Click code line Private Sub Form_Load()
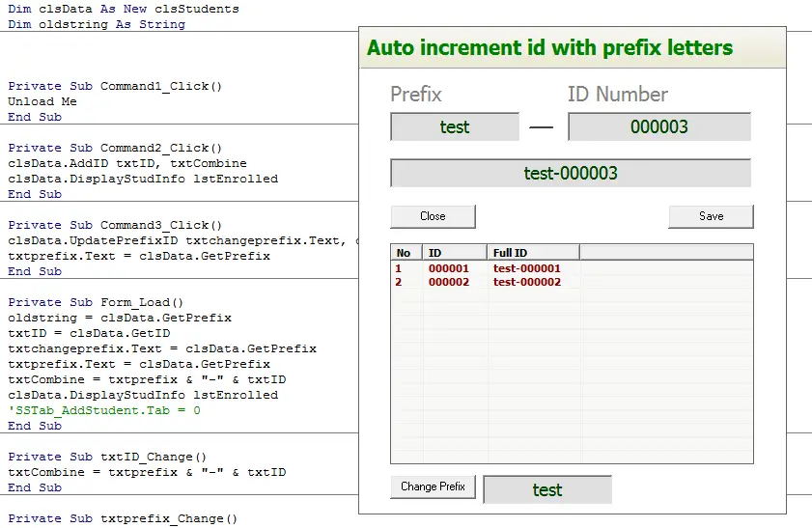This screenshot has width=812, height=528. pyautogui.click(x=96, y=302)
